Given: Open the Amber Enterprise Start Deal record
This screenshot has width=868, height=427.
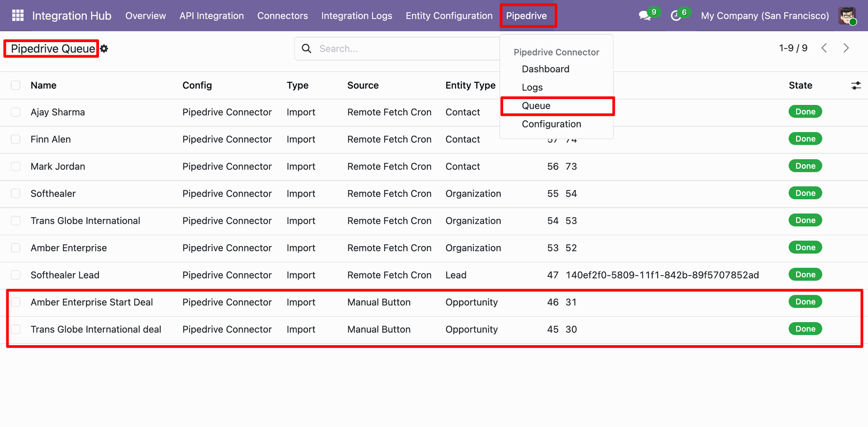Looking at the screenshot, I should (92, 302).
